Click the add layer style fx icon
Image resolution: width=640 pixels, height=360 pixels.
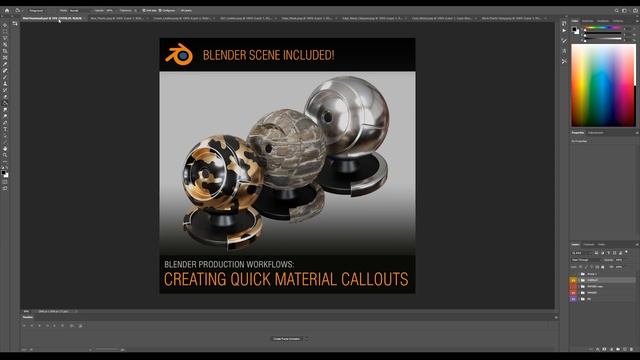[x=598, y=349]
